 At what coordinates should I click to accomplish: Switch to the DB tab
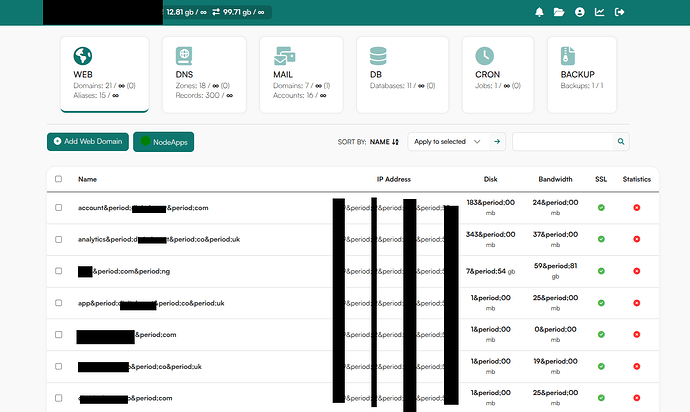tap(402, 74)
